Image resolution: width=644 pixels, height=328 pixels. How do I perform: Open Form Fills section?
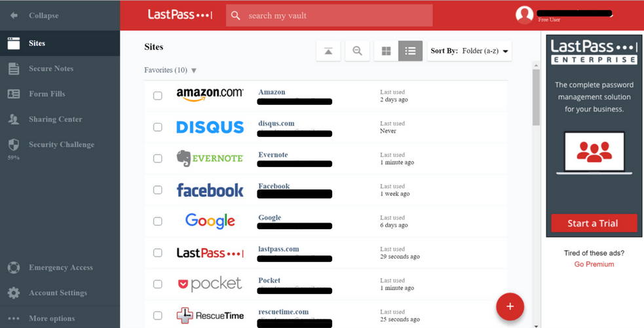(x=60, y=94)
